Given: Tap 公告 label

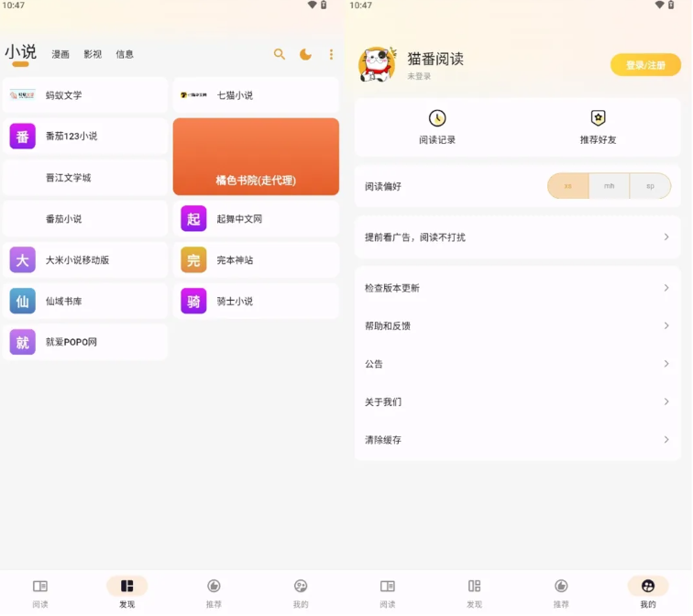Looking at the screenshot, I should pyautogui.click(x=374, y=364).
